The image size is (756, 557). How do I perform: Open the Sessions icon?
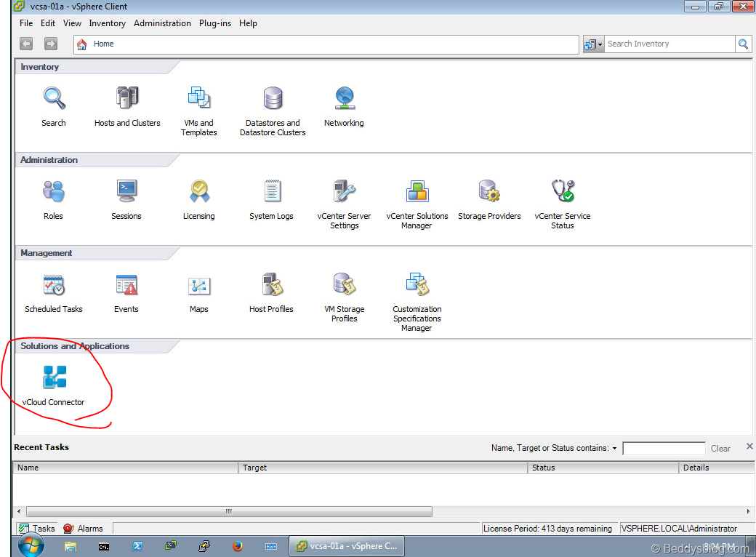(126, 191)
